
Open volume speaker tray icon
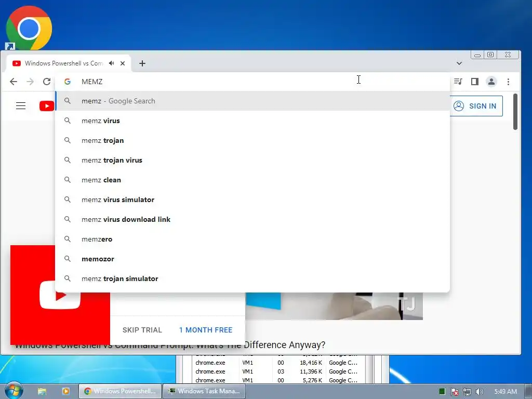(x=480, y=392)
